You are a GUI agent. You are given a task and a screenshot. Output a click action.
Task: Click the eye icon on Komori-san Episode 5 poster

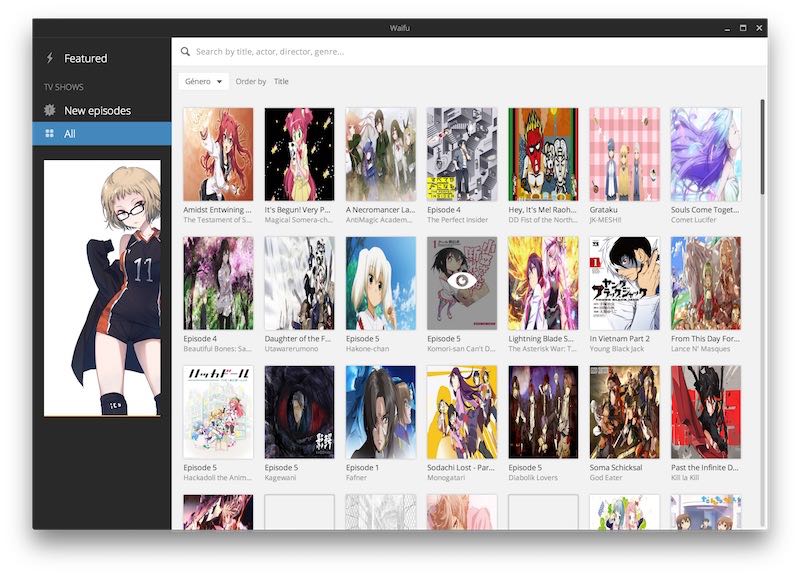pyautogui.click(x=462, y=280)
